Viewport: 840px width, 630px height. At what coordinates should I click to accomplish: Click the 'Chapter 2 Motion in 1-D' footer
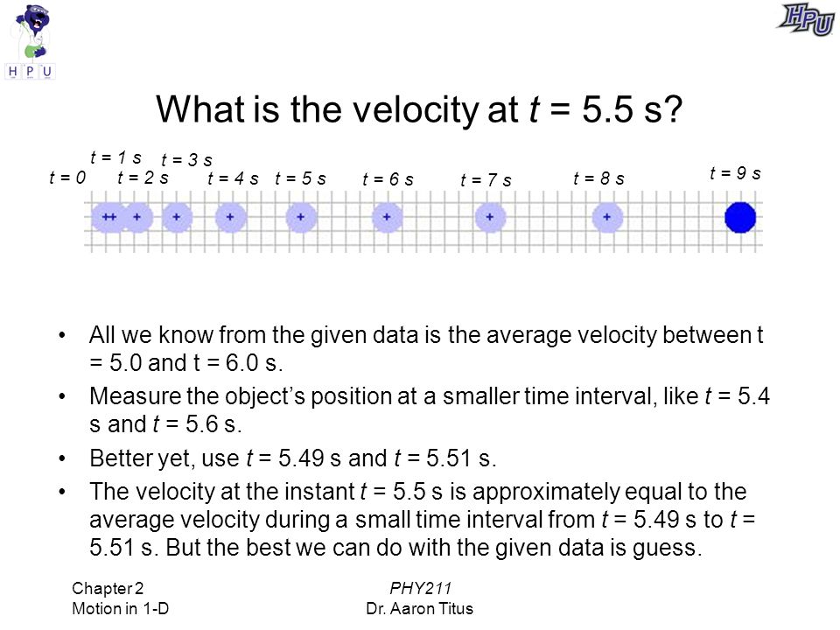pos(120,598)
